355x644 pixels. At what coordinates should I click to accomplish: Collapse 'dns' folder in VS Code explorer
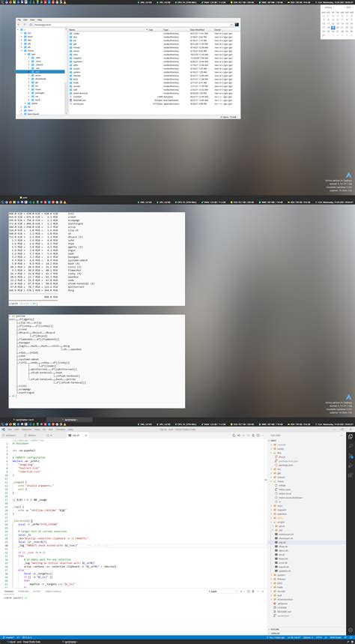[x=271, y=453]
